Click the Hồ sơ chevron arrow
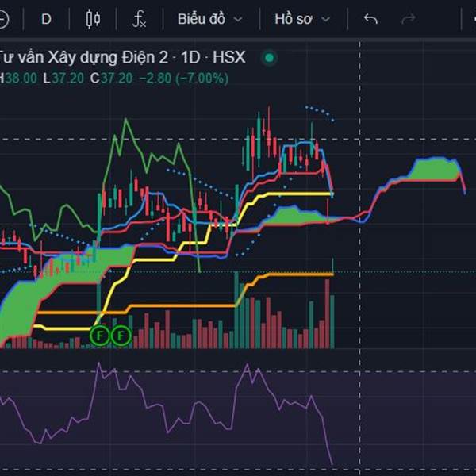This screenshot has height=476, width=476. (x=325, y=20)
